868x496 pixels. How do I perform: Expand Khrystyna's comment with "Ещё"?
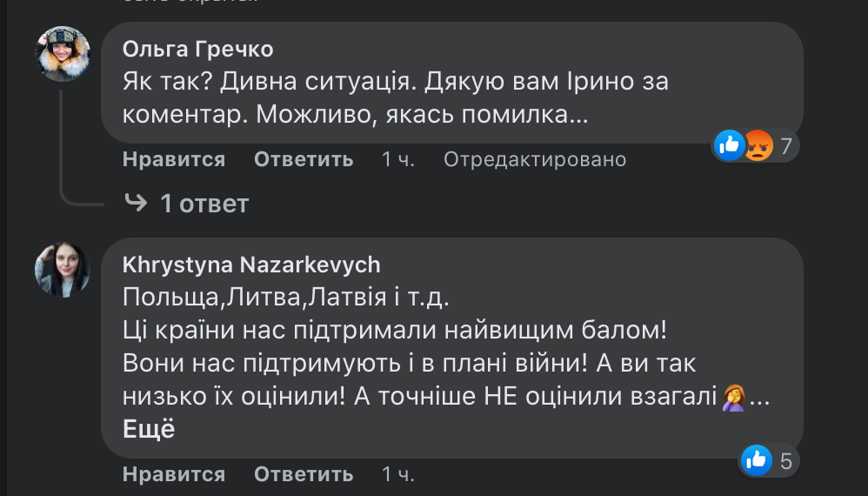click(149, 429)
